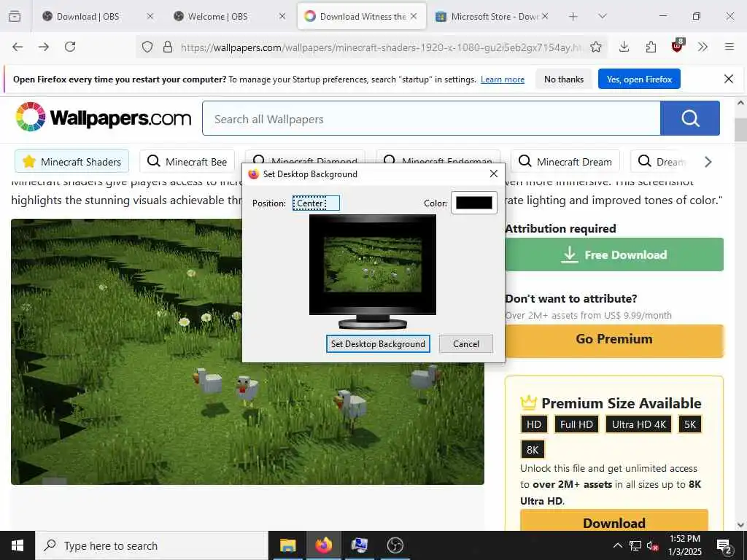This screenshot has width=747, height=560.
Task: Switch to the Microsoft Store tab
Action: (491, 16)
